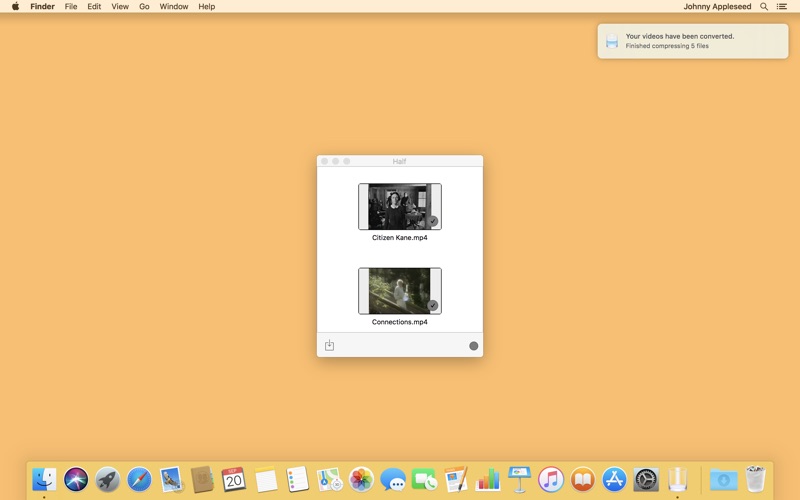Screen dimensions: 800x500
Task: Open Reminders list icon in dock
Action: click(x=297, y=480)
